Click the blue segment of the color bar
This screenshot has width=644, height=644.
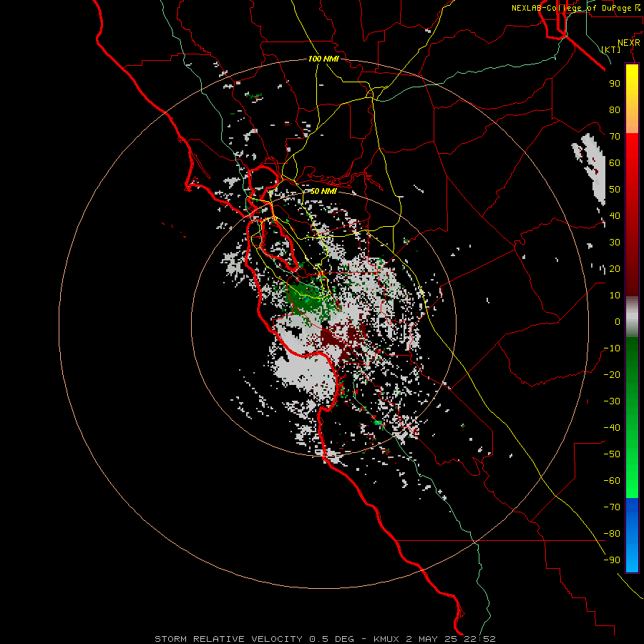point(632,535)
